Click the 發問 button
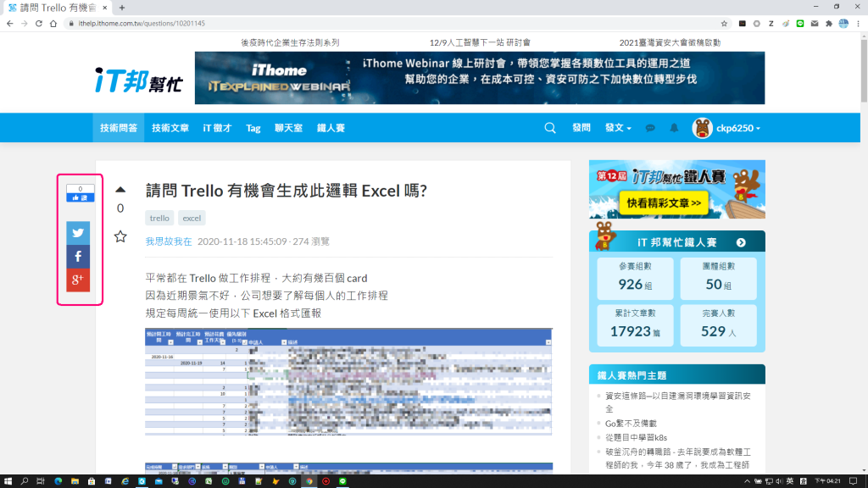 coord(581,128)
